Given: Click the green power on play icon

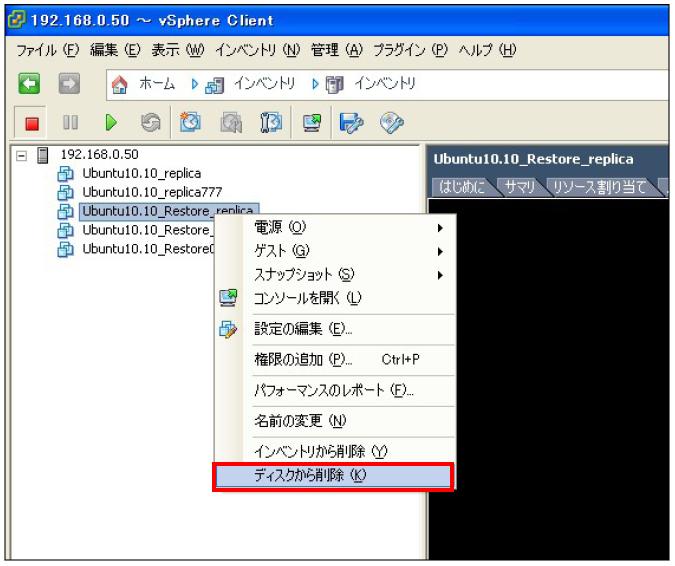Looking at the screenshot, I should tap(111, 123).
